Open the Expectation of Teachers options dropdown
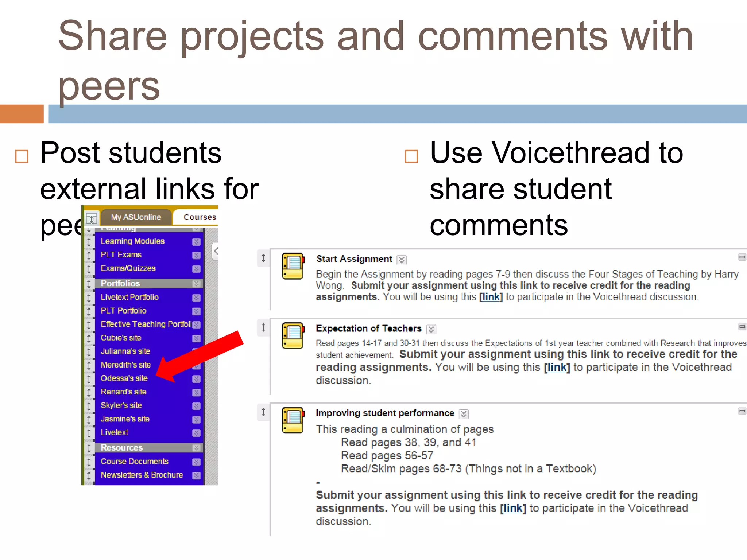This screenshot has width=747, height=560. [431, 329]
